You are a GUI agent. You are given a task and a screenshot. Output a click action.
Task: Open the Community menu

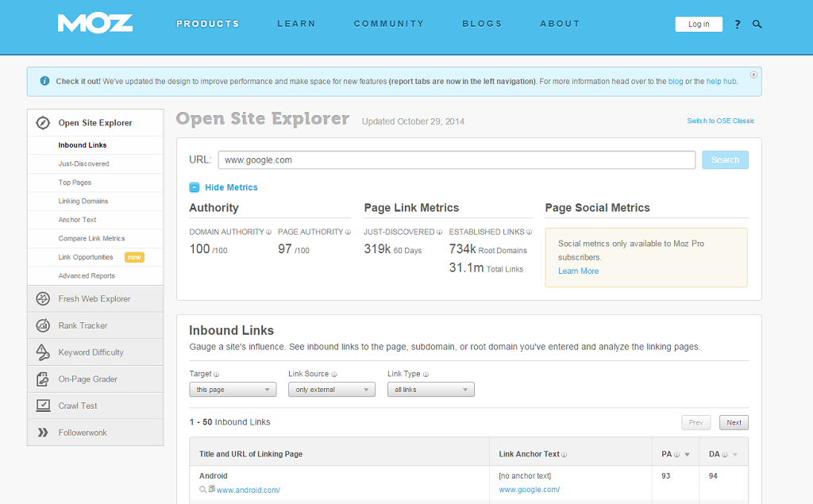tap(389, 24)
